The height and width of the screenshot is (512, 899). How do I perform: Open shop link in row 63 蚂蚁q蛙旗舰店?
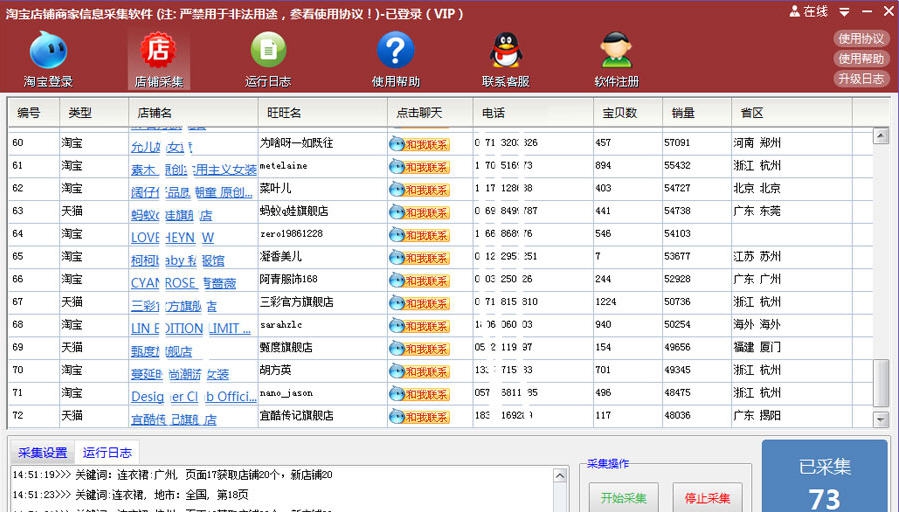click(x=171, y=215)
